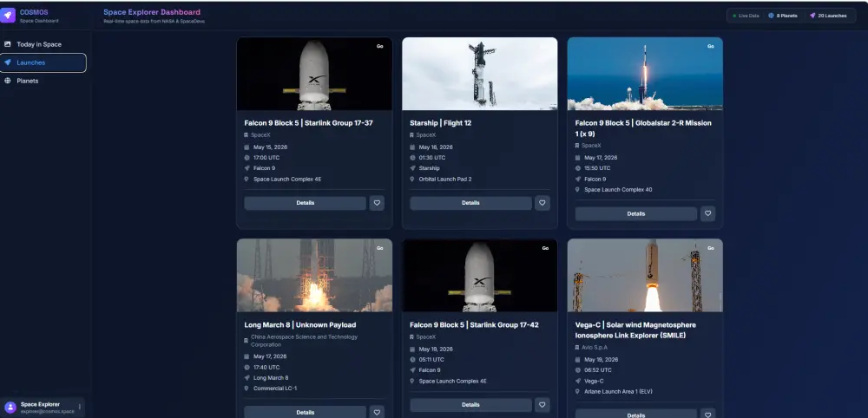Click the Planets globe icon in sidebar
The image size is (868, 418).
pyautogui.click(x=8, y=81)
